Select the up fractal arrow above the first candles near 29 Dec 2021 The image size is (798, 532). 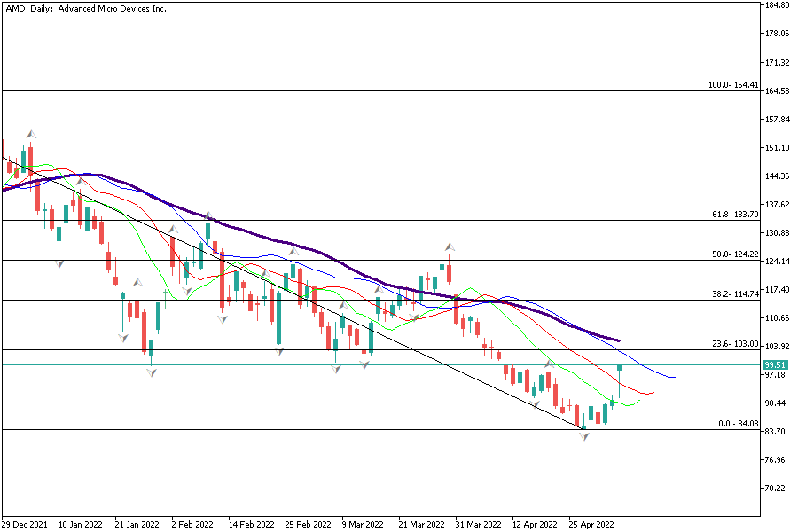[x=31, y=133]
